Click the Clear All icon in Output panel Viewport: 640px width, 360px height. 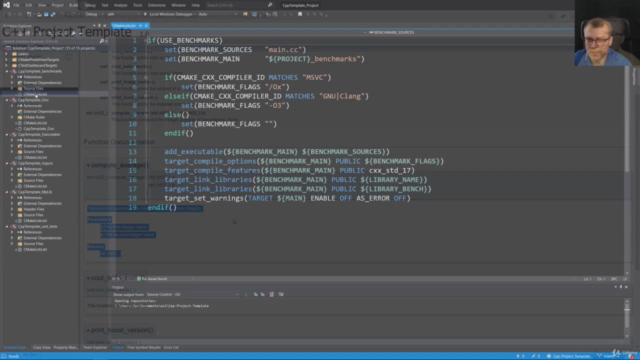click(271, 294)
